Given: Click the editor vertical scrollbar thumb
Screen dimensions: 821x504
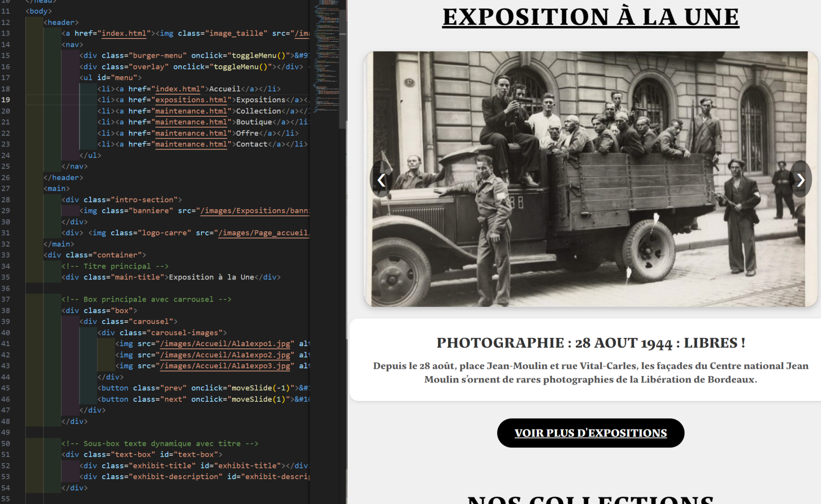Looking at the screenshot, I should [x=343, y=68].
